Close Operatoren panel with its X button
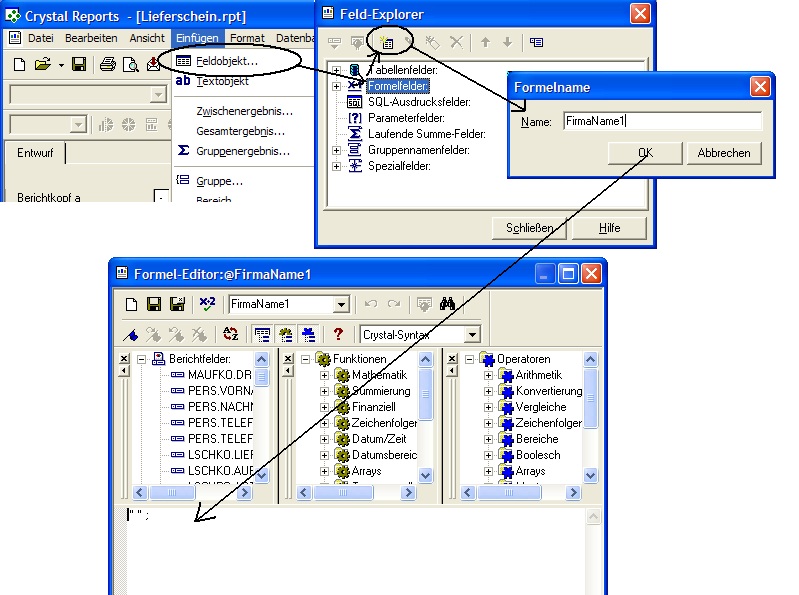The width and height of the screenshot is (799, 595). point(452,359)
